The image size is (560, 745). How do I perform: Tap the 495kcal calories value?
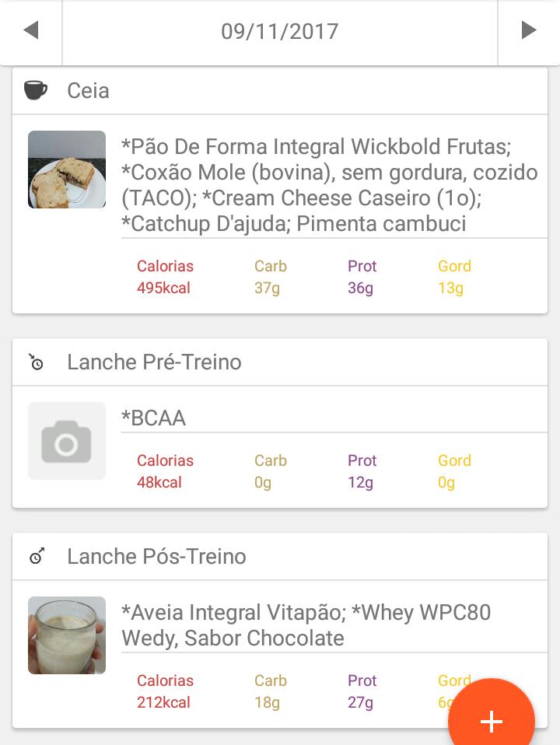(163, 288)
